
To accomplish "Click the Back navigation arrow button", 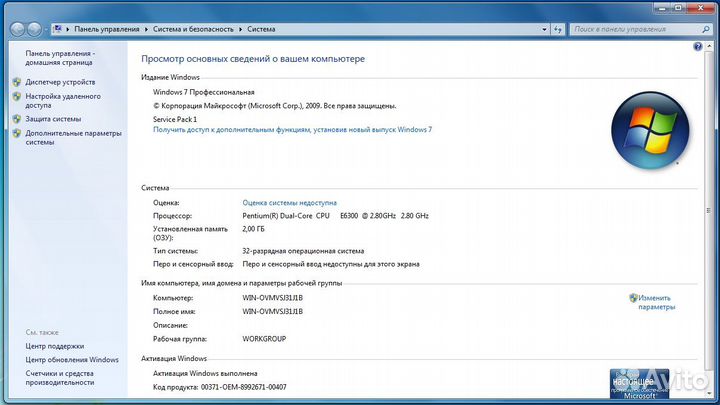I will 17,29.
